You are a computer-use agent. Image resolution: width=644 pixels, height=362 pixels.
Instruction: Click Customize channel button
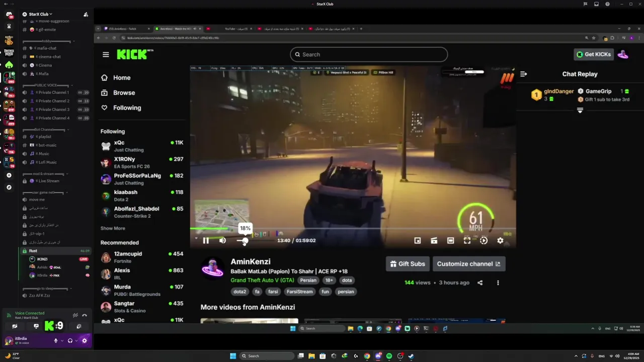[x=469, y=264]
